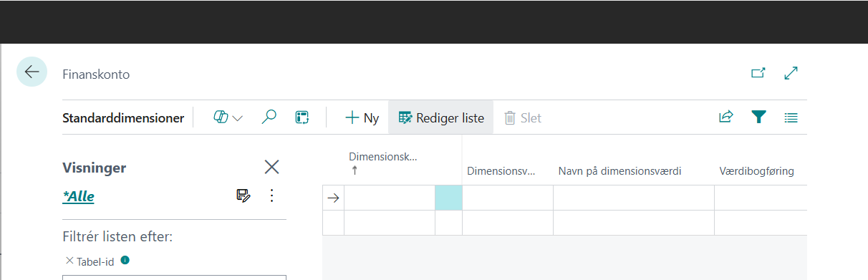Viewport: 868px width, 280px height.
Task: Create a new record with Ny
Action: pos(362,117)
